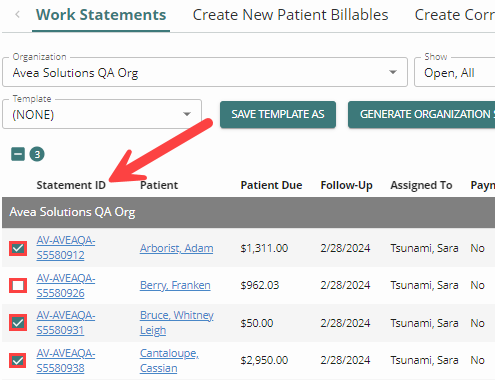Sort by the Patient Due column header
Image resolution: width=495 pixels, height=380 pixels.
(x=271, y=185)
